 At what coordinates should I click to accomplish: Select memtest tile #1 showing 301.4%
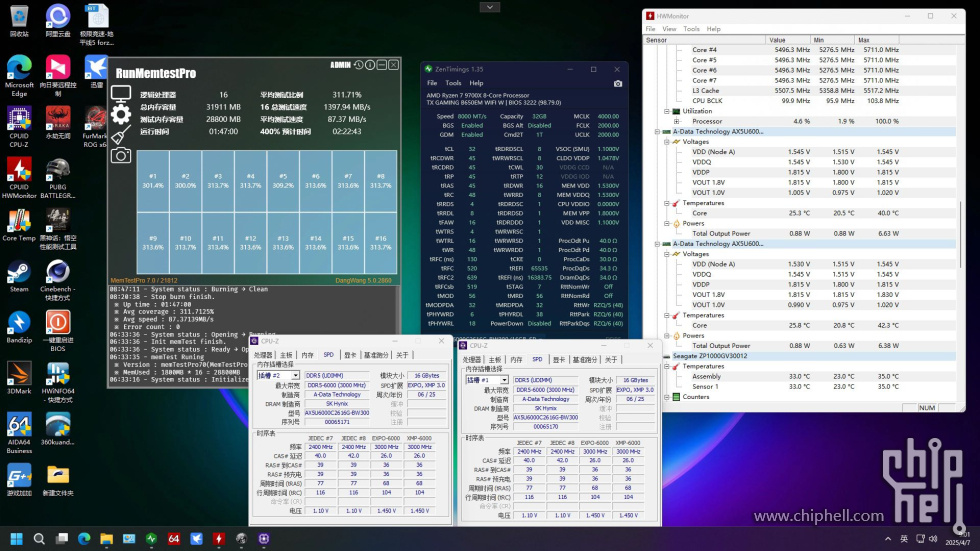[x=153, y=181]
